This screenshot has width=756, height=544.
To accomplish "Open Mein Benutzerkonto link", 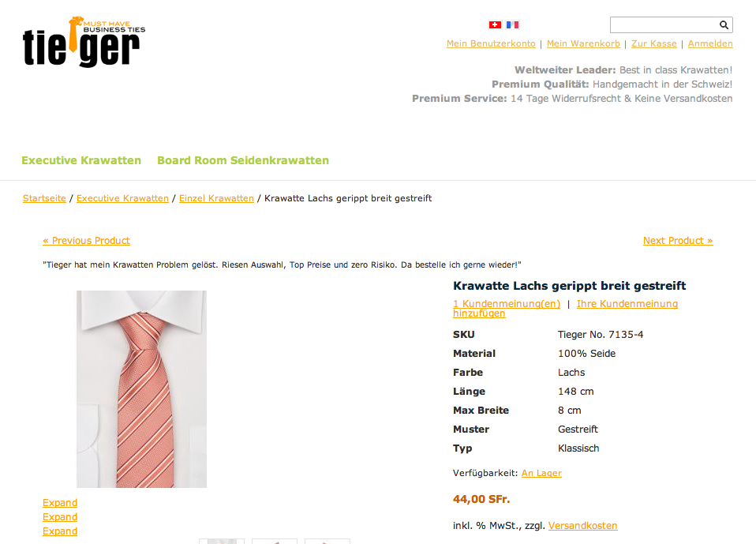I will tap(491, 43).
